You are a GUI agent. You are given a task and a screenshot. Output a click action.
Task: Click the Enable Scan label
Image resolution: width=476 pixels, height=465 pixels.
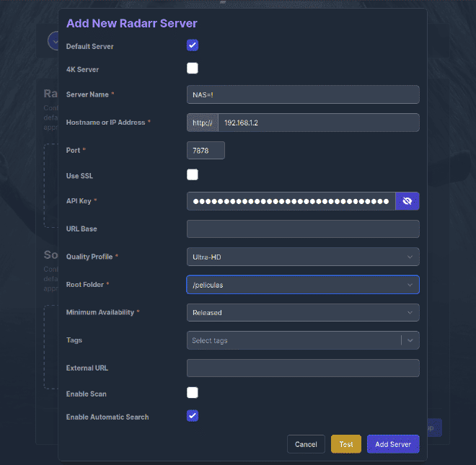click(87, 394)
